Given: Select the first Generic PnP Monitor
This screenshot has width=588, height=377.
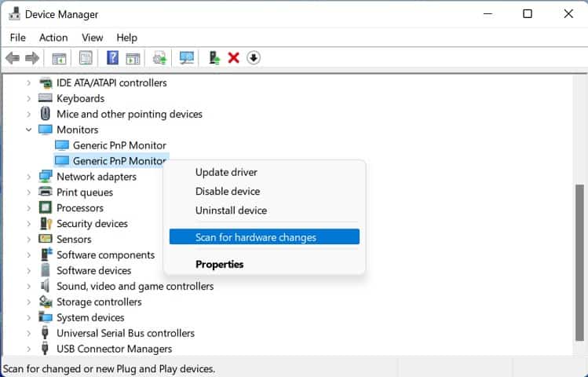Looking at the screenshot, I should pyautogui.click(x=119, y=145).
